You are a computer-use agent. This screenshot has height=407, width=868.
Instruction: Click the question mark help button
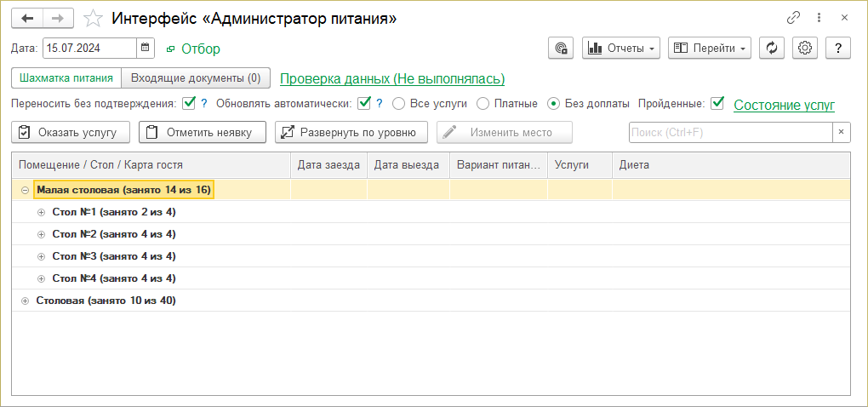click(838, 49)
